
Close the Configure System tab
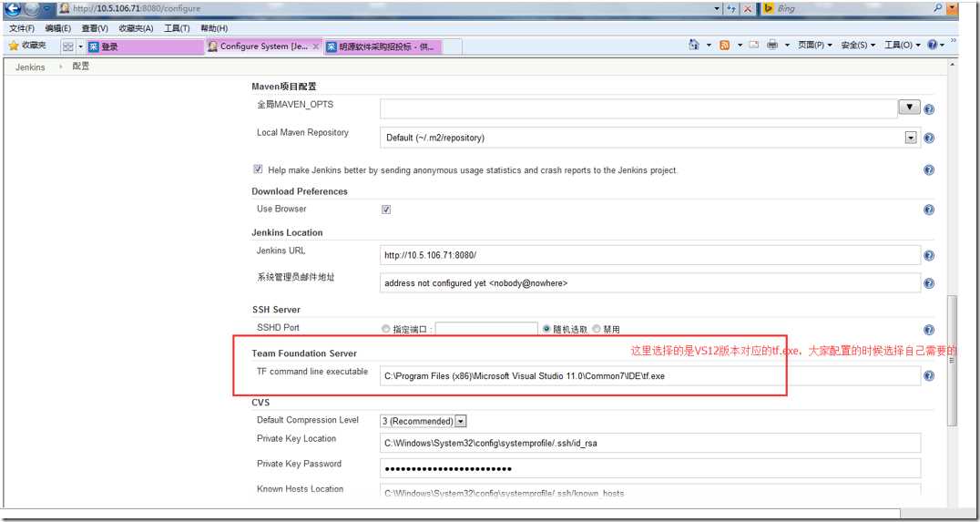[315, 46]
